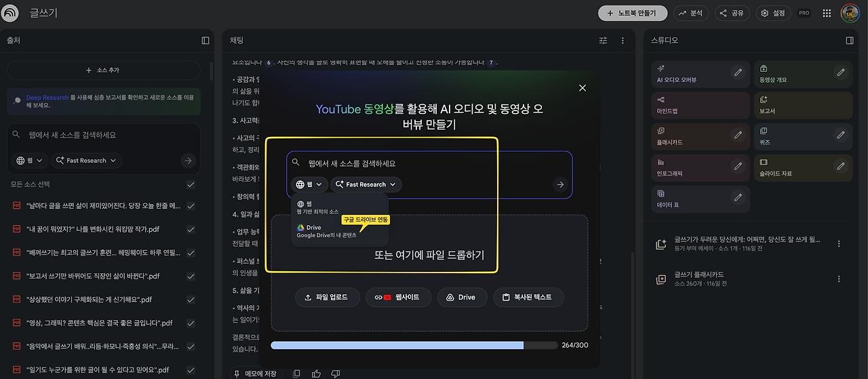Uncheck "보고서 쓰기만 바뀌어도" source checkbox
This screenshot has height=379, width=868.
point(191,276)
